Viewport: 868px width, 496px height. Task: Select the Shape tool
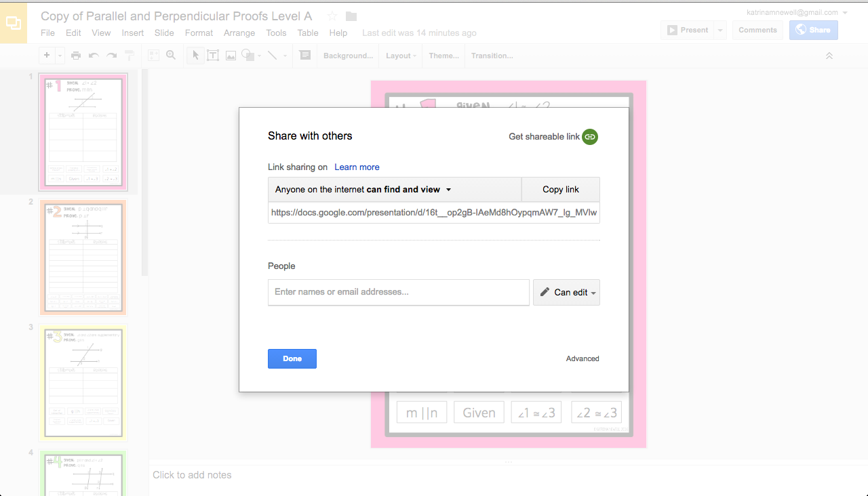click(248, 55)
